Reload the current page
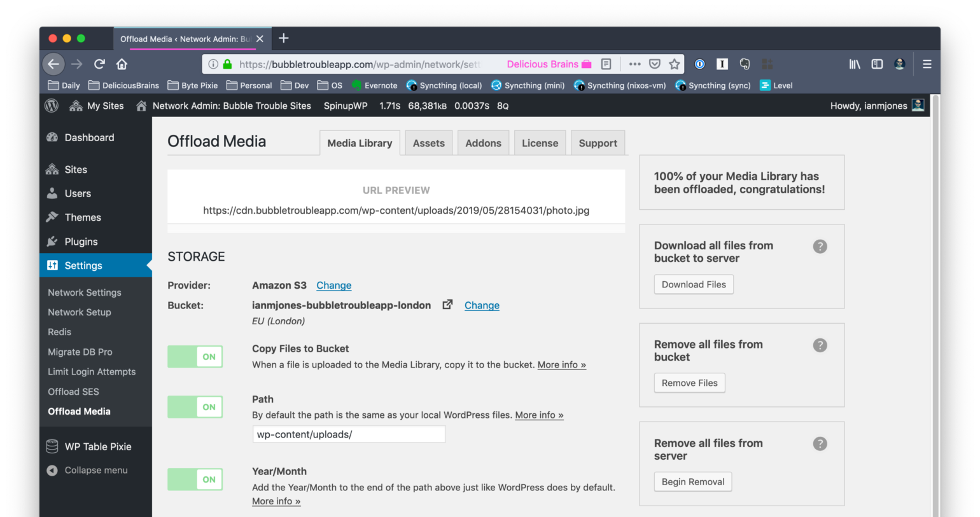980x517 pixels. pyautogui.click(x=99, y=64)
